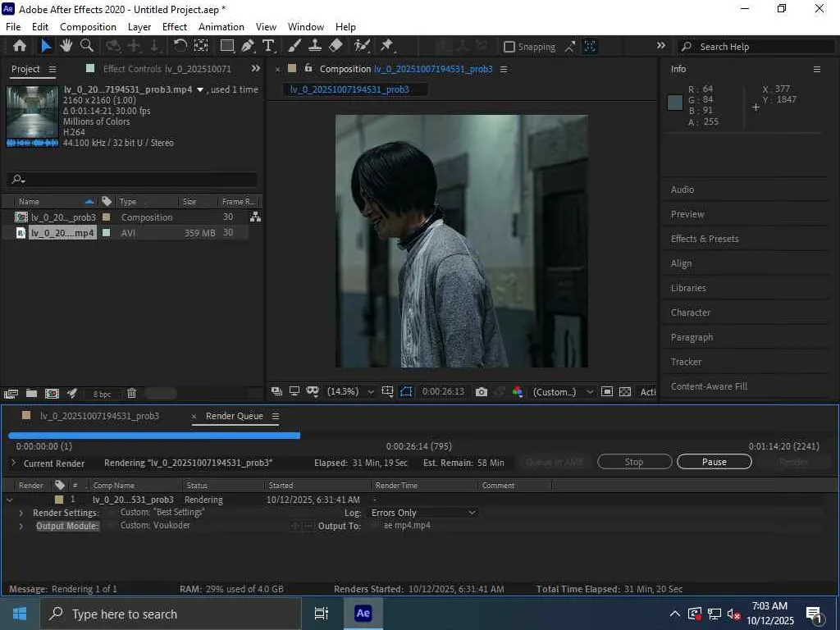Expand the Current Render details

click(13, 463)
